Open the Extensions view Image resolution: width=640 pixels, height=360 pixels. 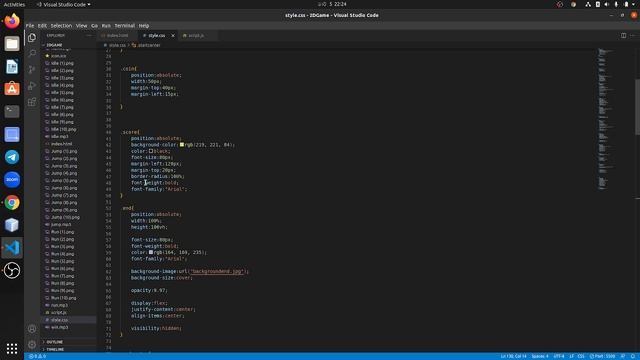pos(32,102)
